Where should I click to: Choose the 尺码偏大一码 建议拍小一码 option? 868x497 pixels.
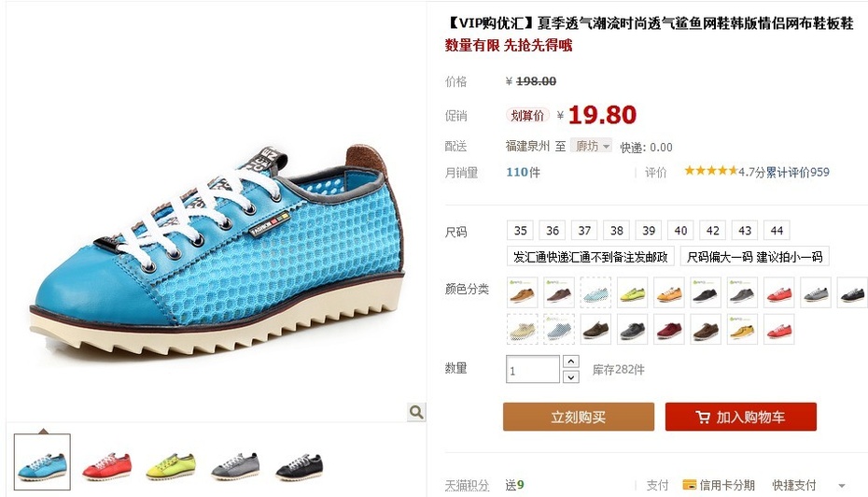point(754,257)
